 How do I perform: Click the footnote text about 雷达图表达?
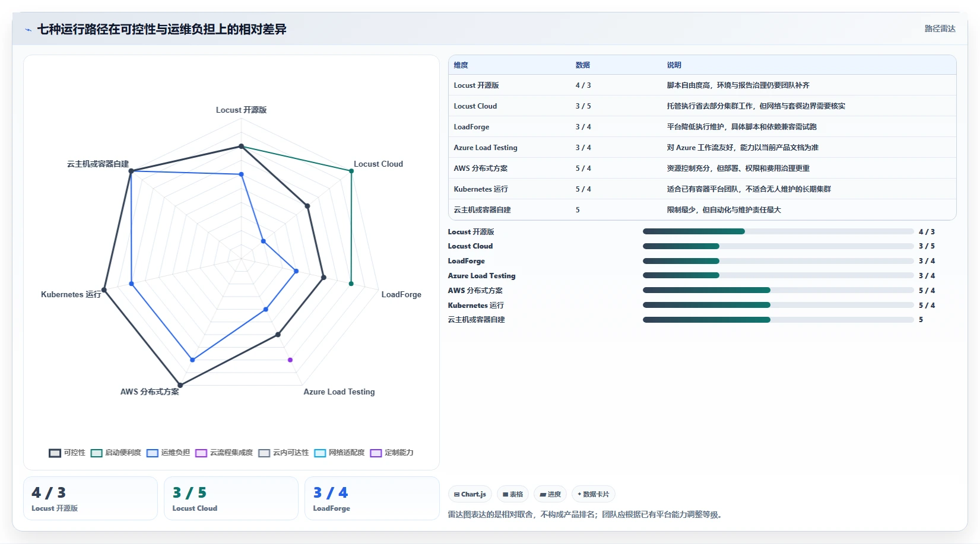point(586,514)
